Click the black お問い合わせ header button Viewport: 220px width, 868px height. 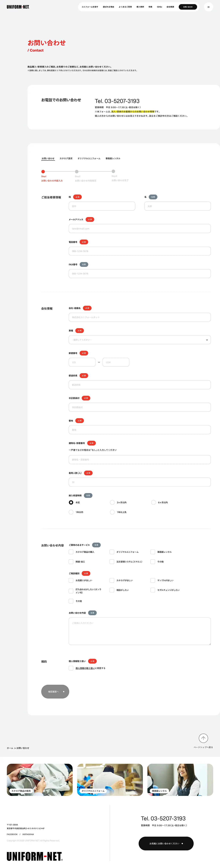[x=188, y=7]
